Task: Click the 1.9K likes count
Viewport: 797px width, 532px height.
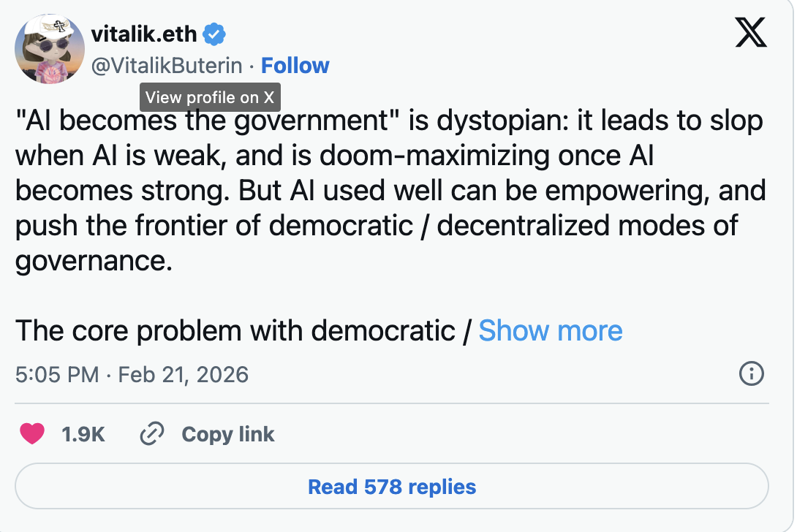Action: pos(83,434)
